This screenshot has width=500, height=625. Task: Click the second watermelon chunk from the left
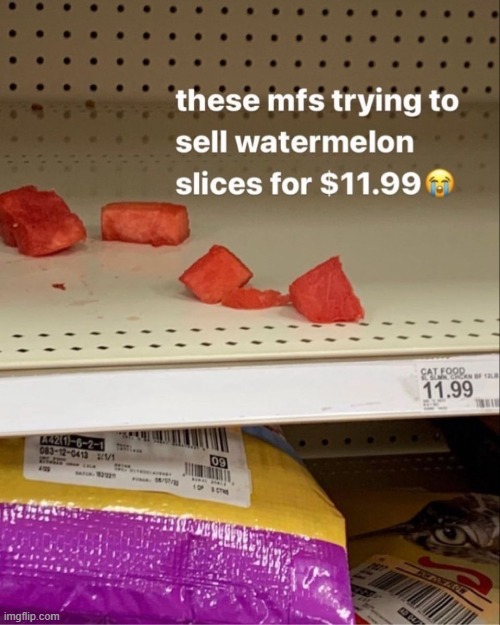(145, 223)
